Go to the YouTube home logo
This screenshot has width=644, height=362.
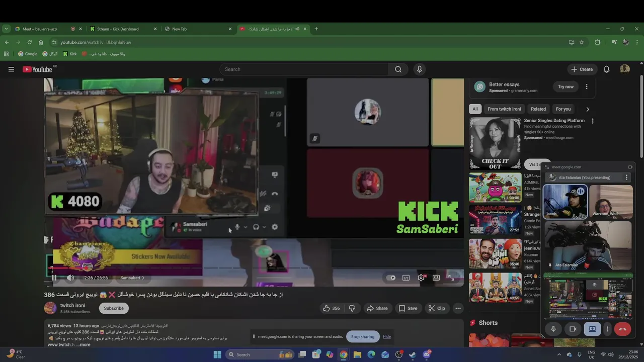click(38, 69)
